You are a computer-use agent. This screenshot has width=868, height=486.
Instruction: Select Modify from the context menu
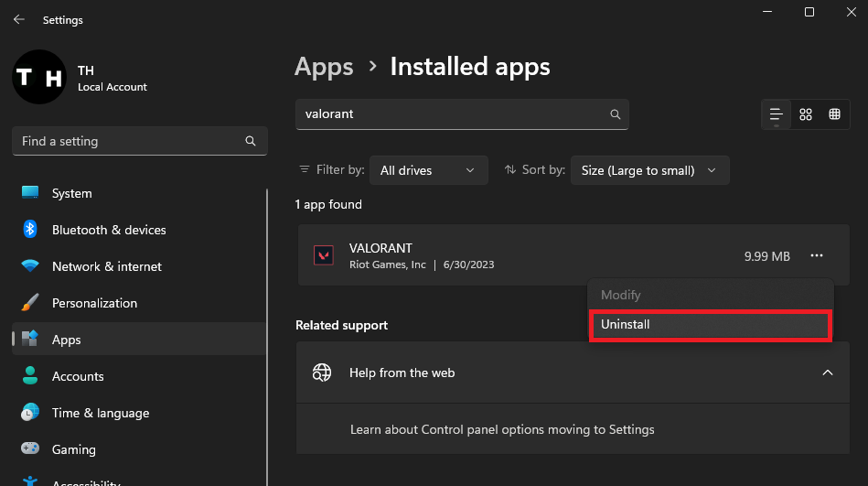621,296
